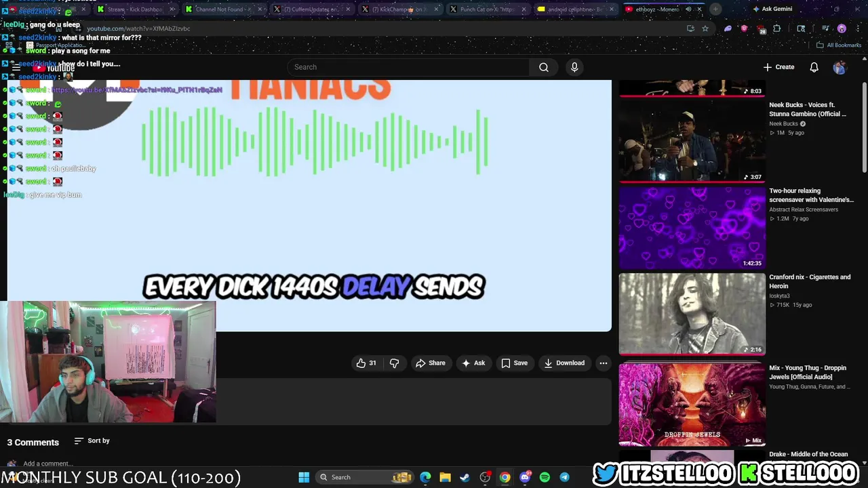The height and width of the screenshot is (488, 868).
Task: Open Chrome from taskbar
Action: [x=505, y=477]
